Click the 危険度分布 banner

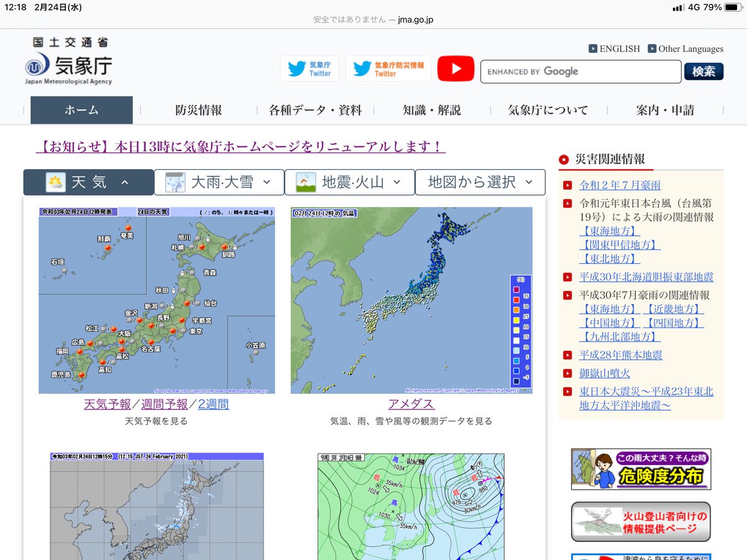(x=641, y=469)
